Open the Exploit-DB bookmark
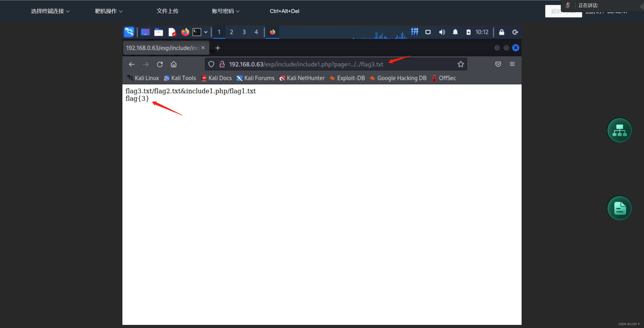The height and width of the screenshot is (328, 644). [x=347, y=78]
